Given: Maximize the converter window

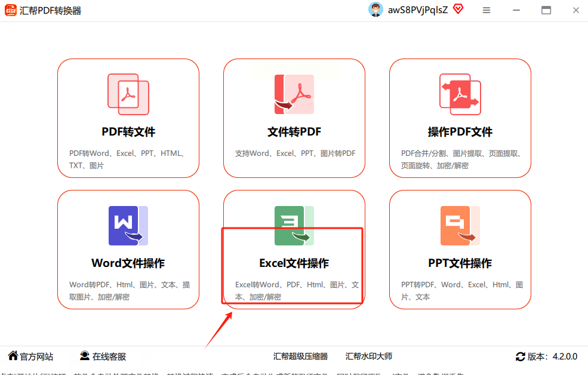Looking at the screenshot, I should click(546, 11).
